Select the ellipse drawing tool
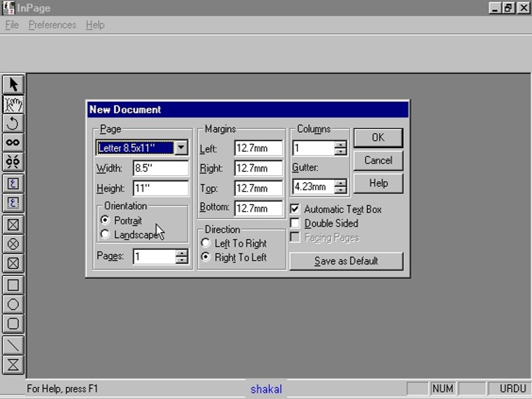This screenshot has height=399, width=532. tap(13, 304)
